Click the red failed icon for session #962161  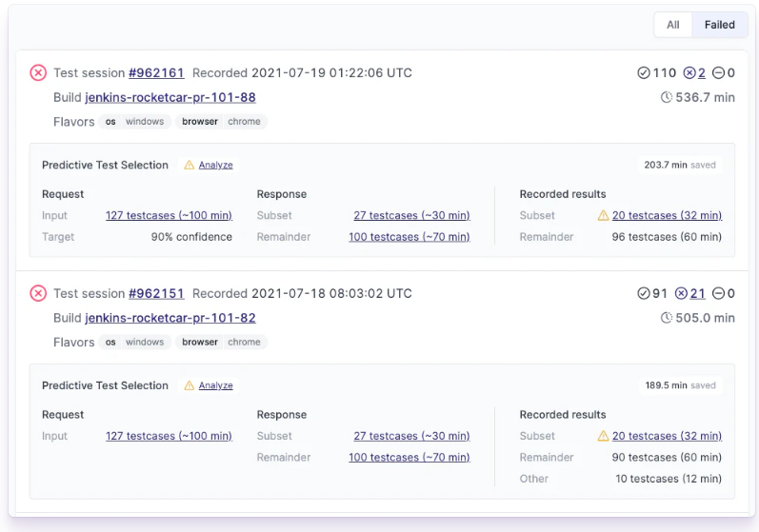pyautogui.click(x=38, y=73)
